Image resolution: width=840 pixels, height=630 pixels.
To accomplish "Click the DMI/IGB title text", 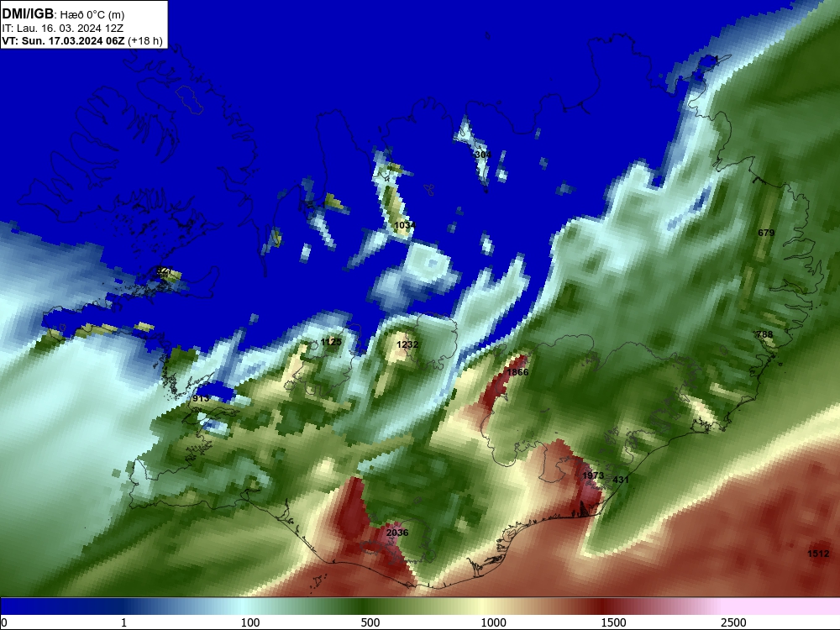I will [x=28, y=14].
